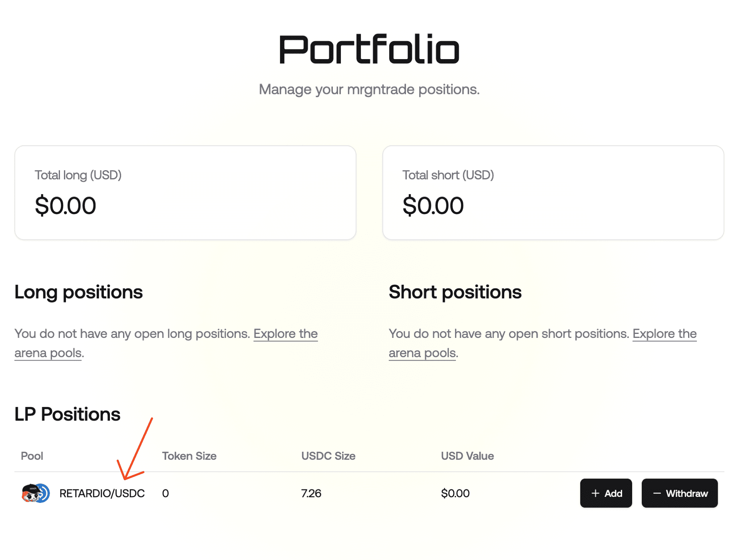Click the Long positions heading
This screenshot has width=740, height=560.
pos(79,292)
